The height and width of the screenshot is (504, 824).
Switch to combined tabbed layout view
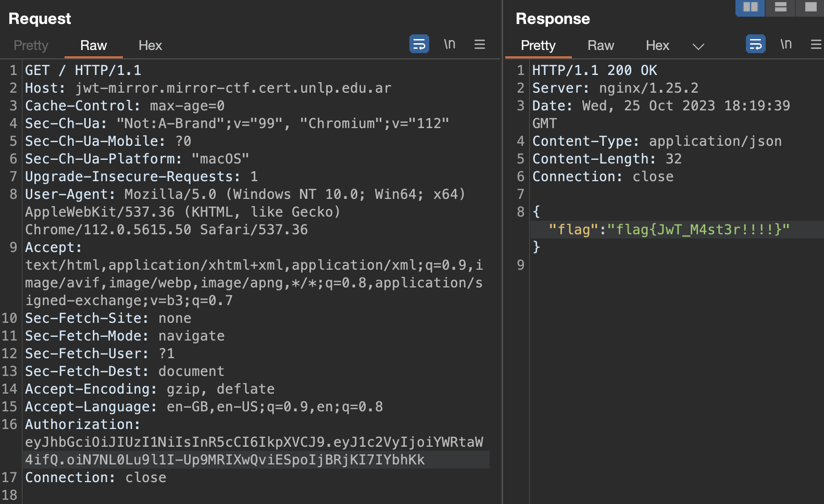[810, 7]
